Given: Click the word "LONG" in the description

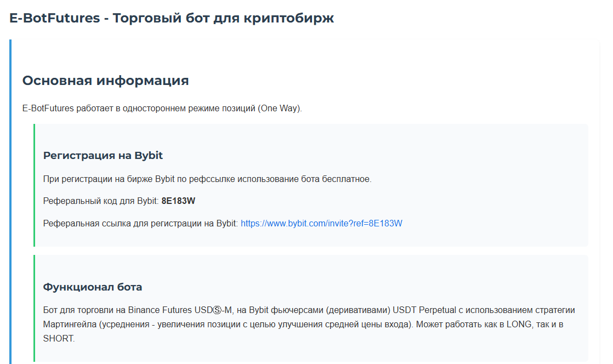Looking at the screenshot, I should [x=531, y=324].
